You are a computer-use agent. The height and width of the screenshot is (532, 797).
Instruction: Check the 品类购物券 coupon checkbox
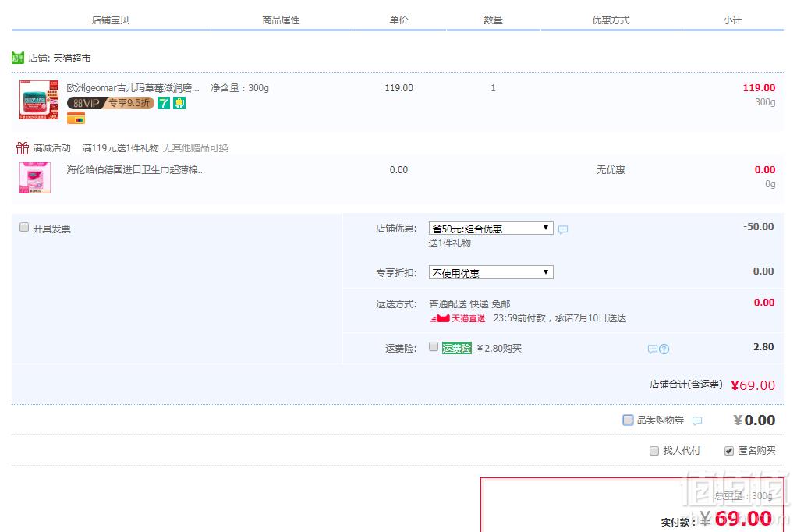tap(629, 420)
